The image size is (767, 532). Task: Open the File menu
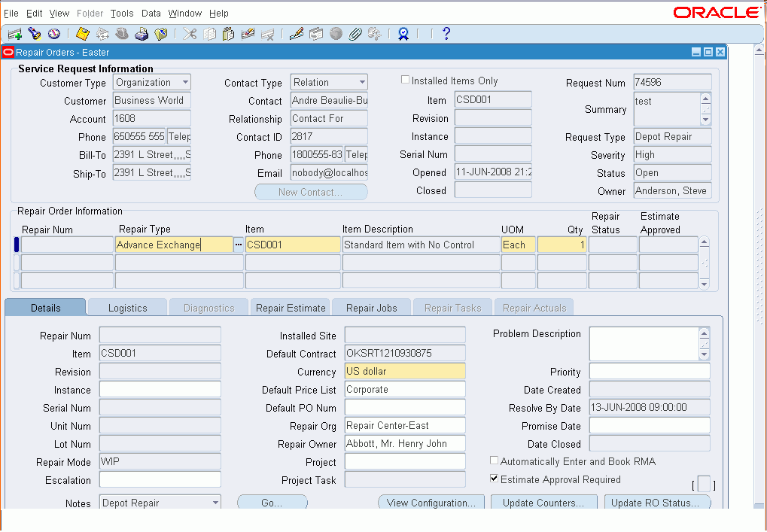[x=11, y=14]
